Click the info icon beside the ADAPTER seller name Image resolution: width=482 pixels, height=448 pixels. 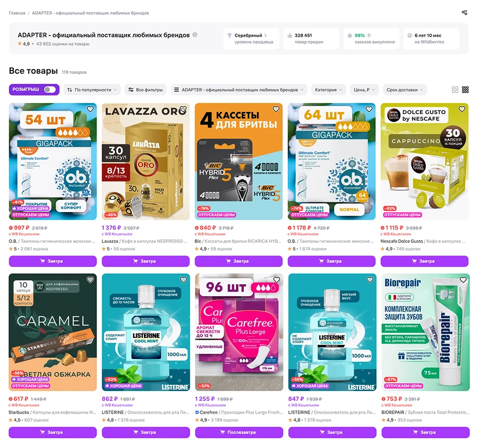point(195,35)
